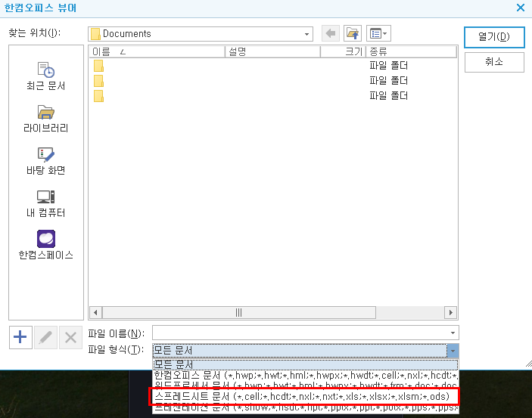Choose 모든 문서 in the dropdown list
This screenshot has height=418, width=532.
pos(306,365)
